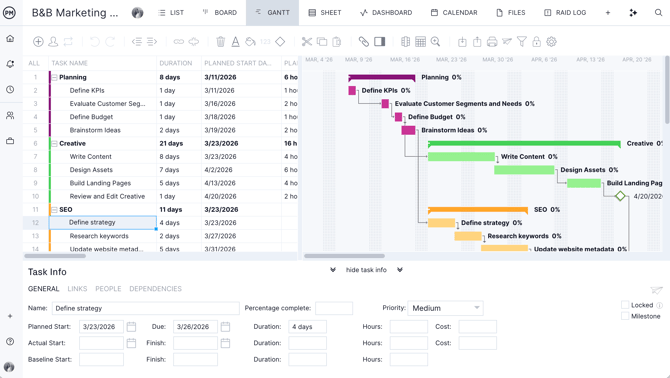Click the link tasks chain icon
The width and height of the screenshot is (670, 378).
pyautogui.click(x=179, y=41)
